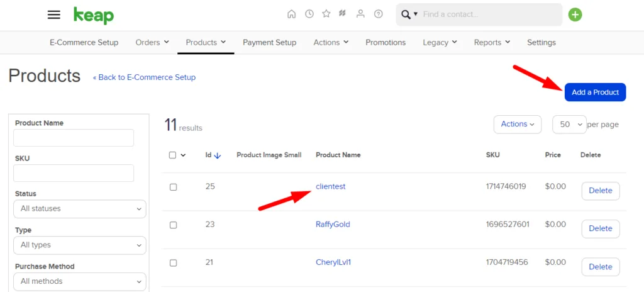Viewport: 644px width, 292px height.
Task: Click the Id 23 cell
Action: click(210, 225)
